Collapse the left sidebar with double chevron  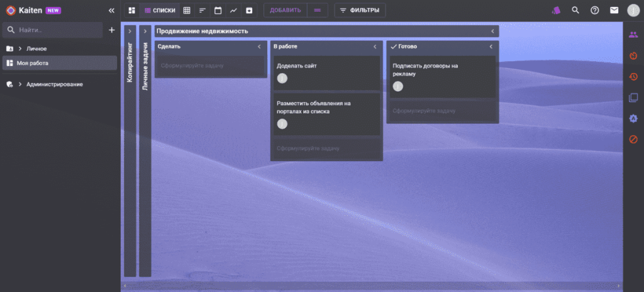point(111,11)
